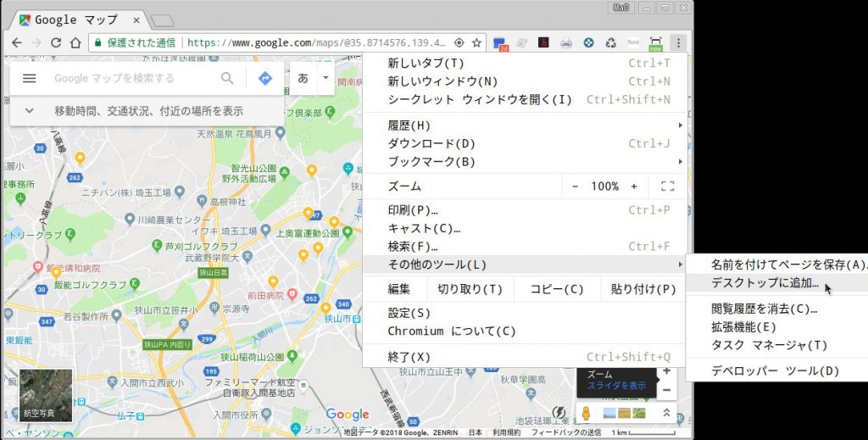Click 切り取り(T) in the edit row
Image resolution: width=868 pixels, height=440 pixels.
470,289
